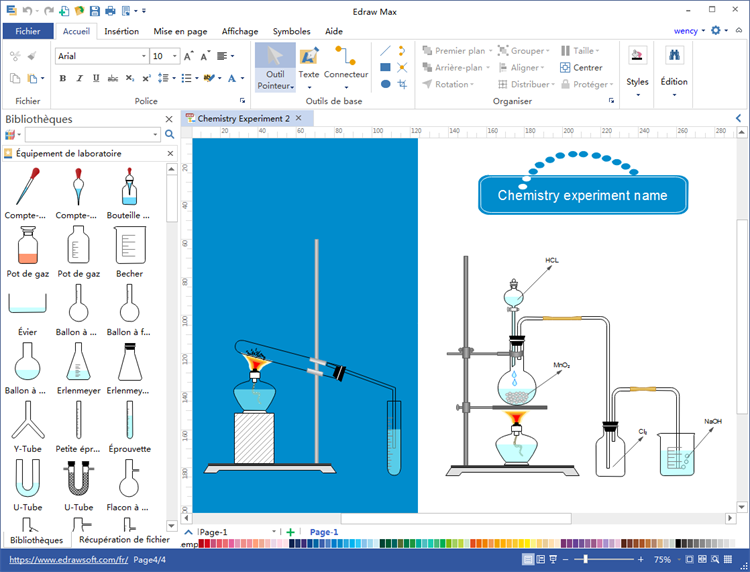
Task: Pick the Becher shape from library
Action: pos(129,250)
